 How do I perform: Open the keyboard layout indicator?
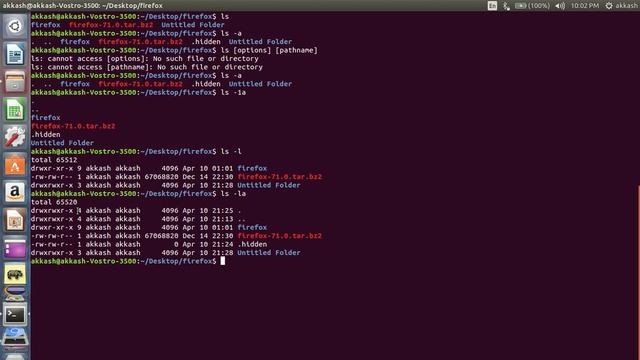click(492, 6)
